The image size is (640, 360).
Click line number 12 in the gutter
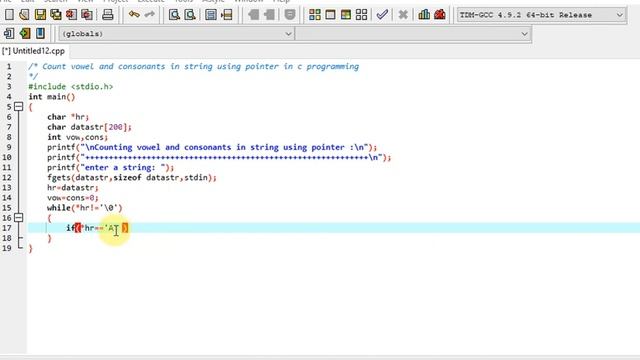click(7, 178)
